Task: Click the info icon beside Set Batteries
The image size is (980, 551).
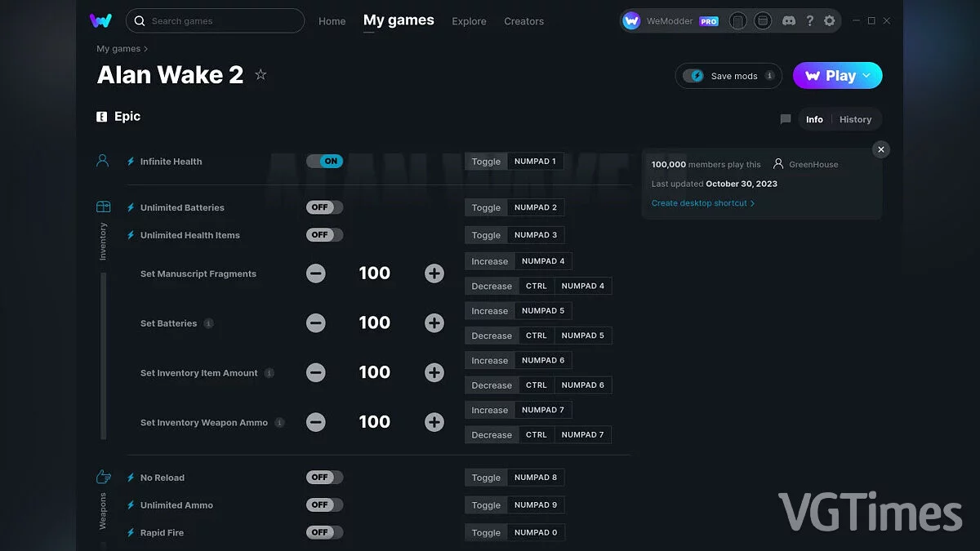Action: (208, 323)
